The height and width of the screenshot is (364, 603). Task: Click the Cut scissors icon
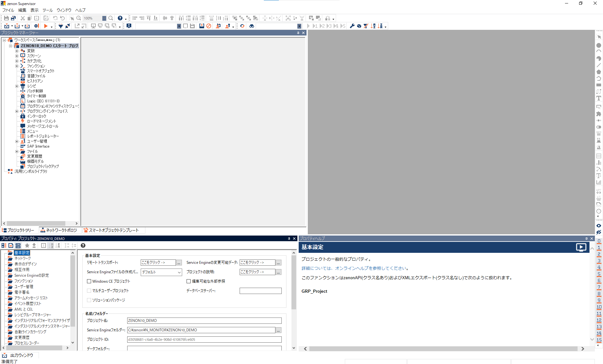click(23, 18)
